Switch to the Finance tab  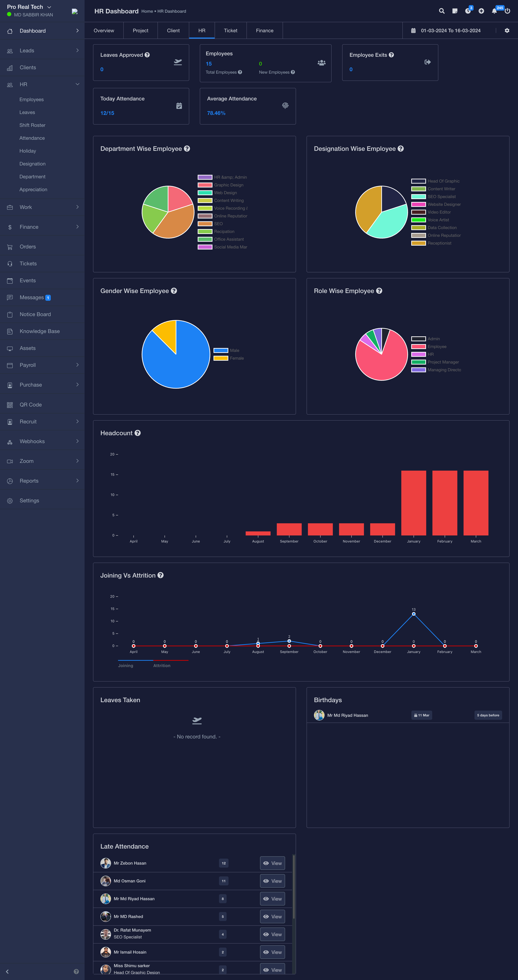264,30
